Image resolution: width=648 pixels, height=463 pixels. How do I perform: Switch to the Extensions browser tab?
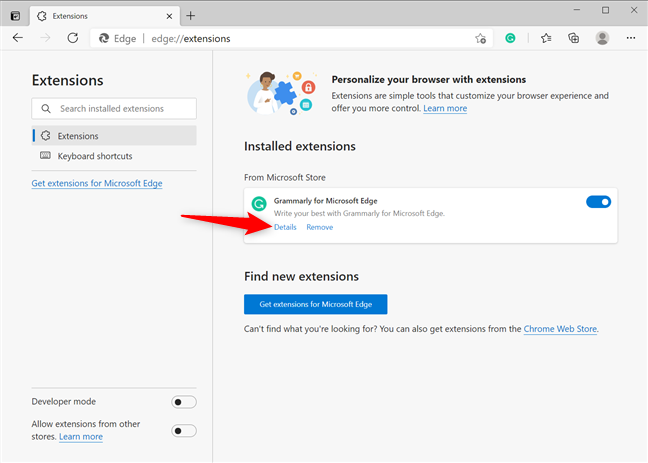[105, 16]
